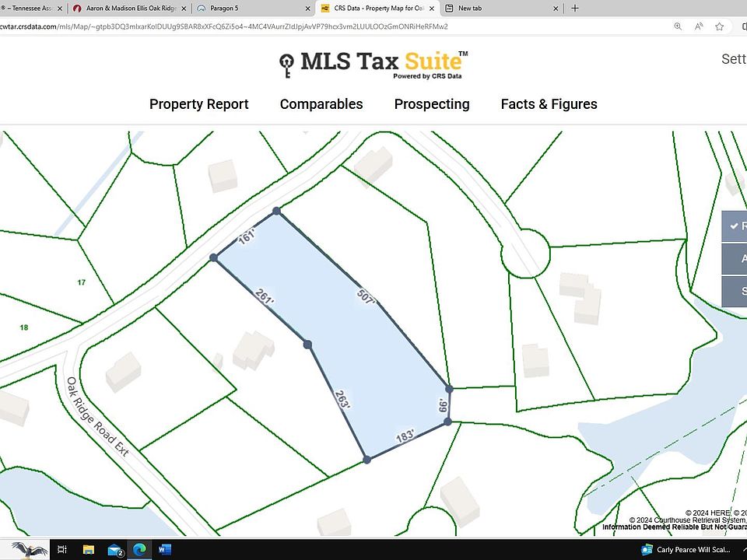Click the MLS Tax Suite logo
The width and height of the screenshot is (747, 560).
tap(373, 65)
